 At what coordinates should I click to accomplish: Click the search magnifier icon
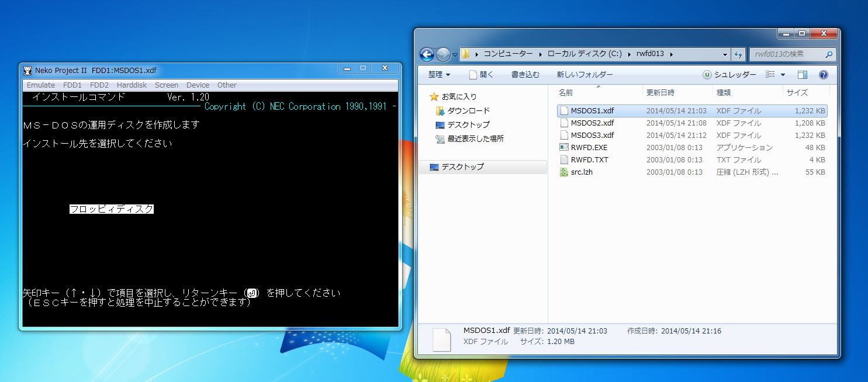pyautogui.click(x=829, y=54)
